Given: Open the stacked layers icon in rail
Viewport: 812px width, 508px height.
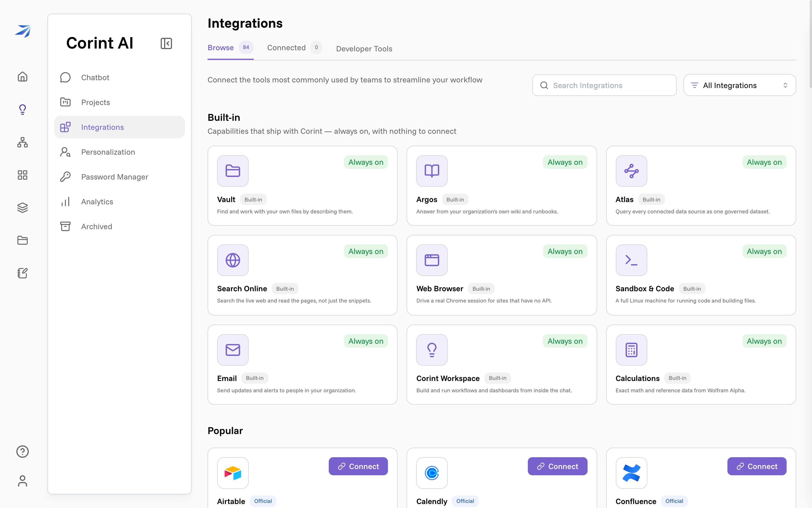Looking at the screenshot, I should [x=23, y=208].
